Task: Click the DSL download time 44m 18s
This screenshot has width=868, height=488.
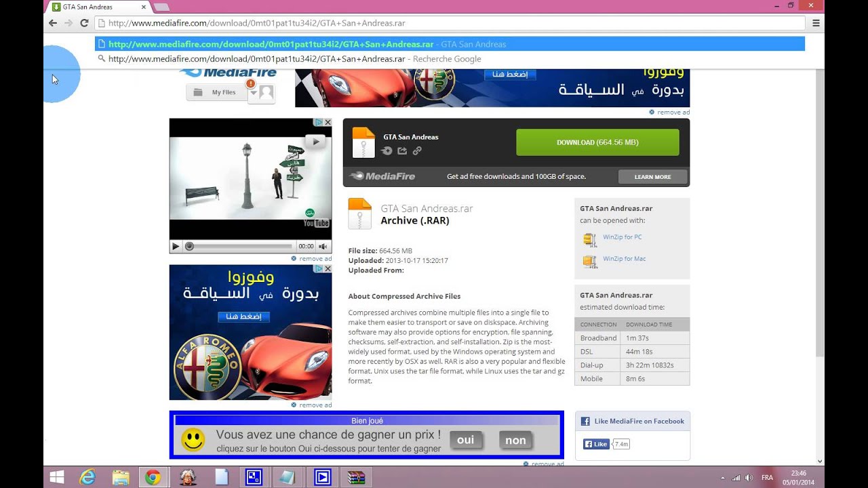Action: click(x=639, y=351)
